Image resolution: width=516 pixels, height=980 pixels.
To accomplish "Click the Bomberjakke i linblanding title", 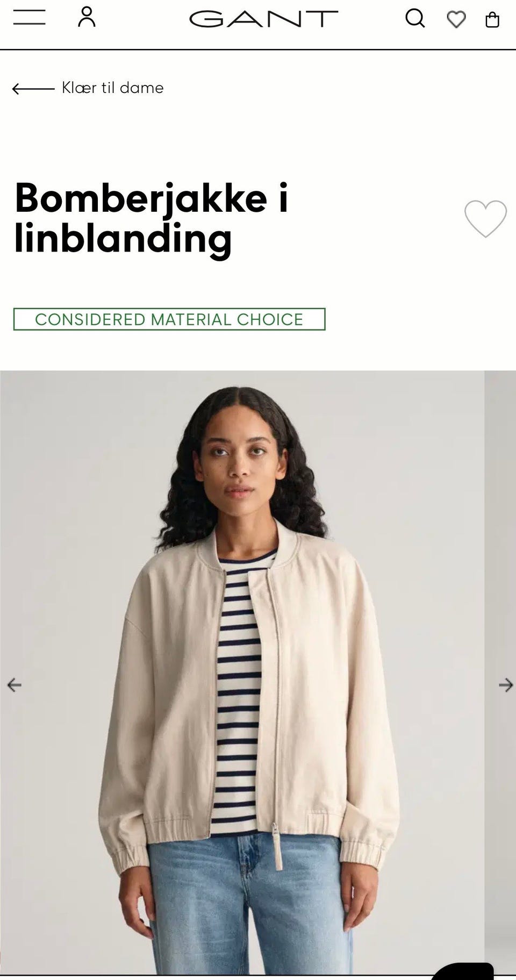I will (x=152, y=218).
